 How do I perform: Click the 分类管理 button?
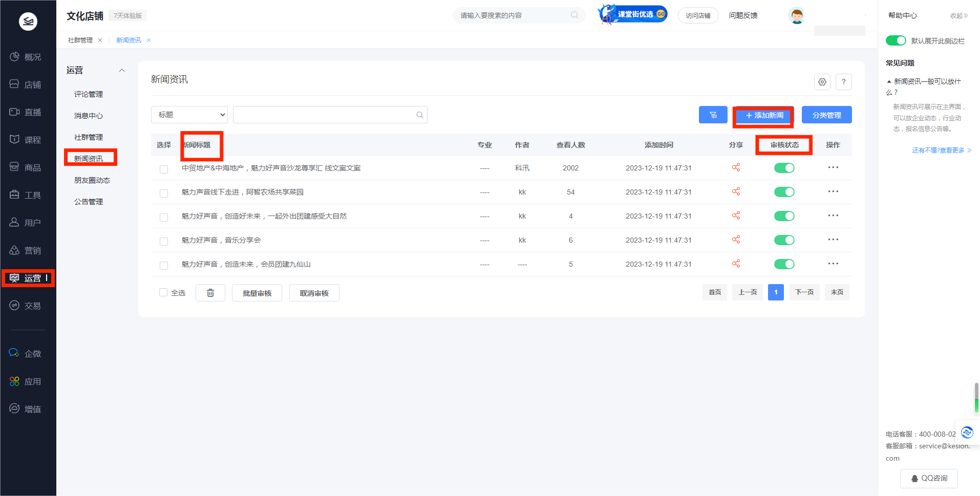click(x=827, y=115)
